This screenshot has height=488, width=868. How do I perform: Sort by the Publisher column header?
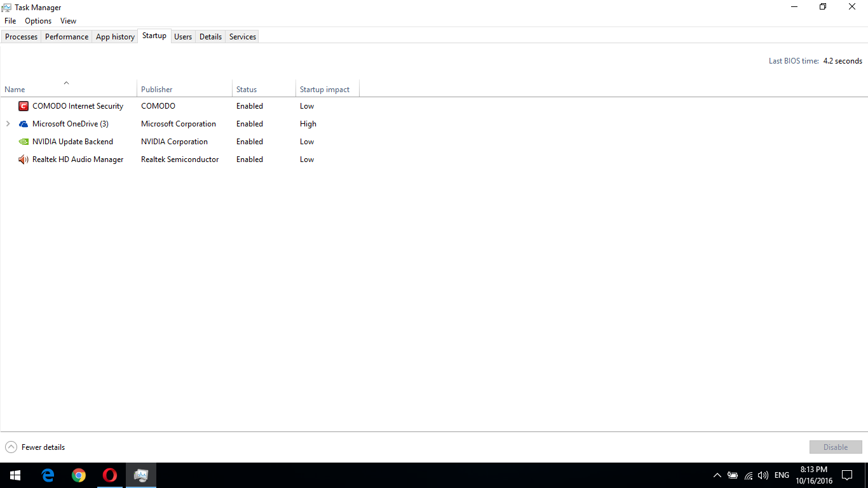point(185,88)
